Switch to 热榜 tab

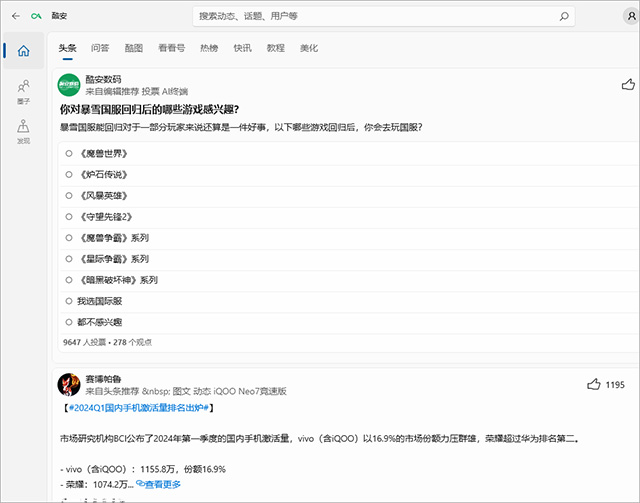(209, 48)
